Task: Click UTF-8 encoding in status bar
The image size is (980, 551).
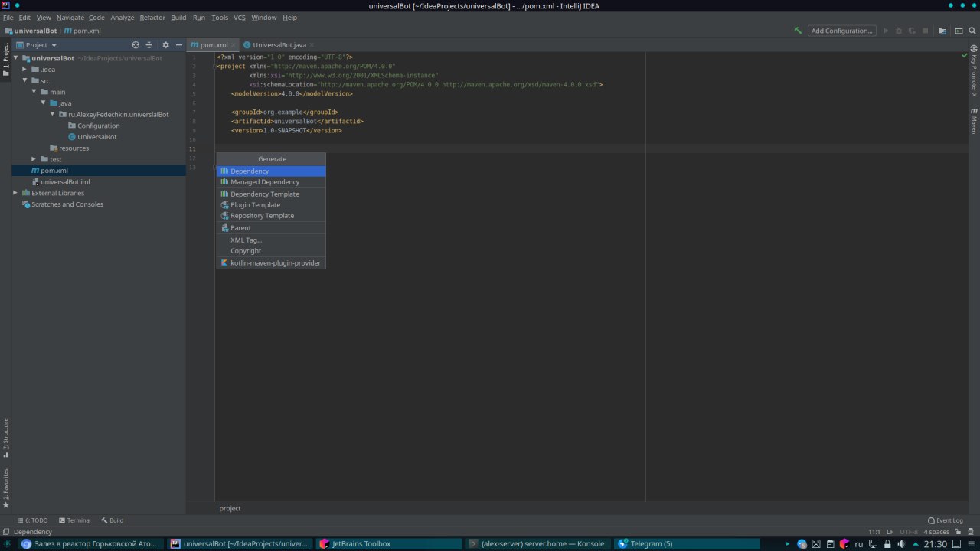Action: [x=909, y=532]
